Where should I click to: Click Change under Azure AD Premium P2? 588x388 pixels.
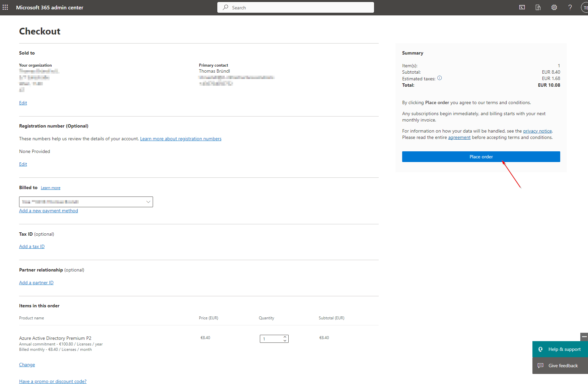coord(27,365)
